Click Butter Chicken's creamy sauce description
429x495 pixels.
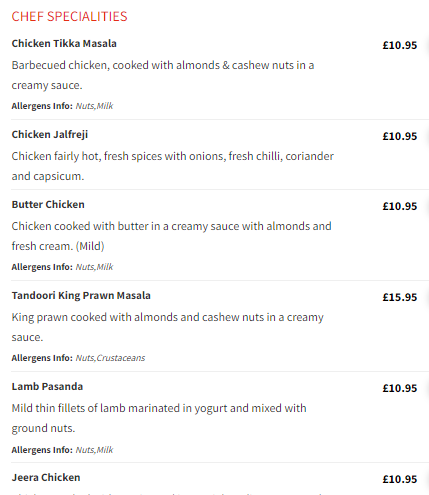coord(172,236)
